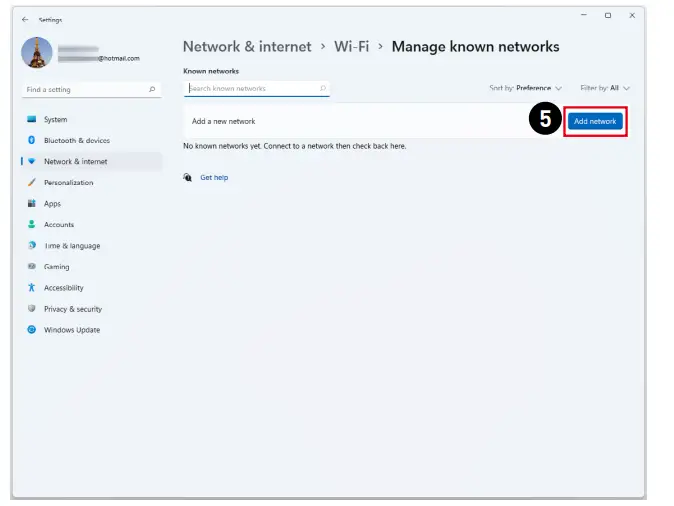Image resolution: width=674 pixels, height=506 pixels.
Task: Navigate to Wi-Fi breadcrumb
Action: [352, 47]
